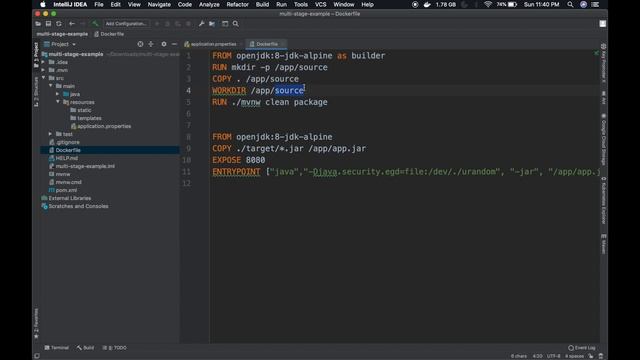Click the window layout icon left of Search Everywhere
640x360 pixels.
(225, 24)
